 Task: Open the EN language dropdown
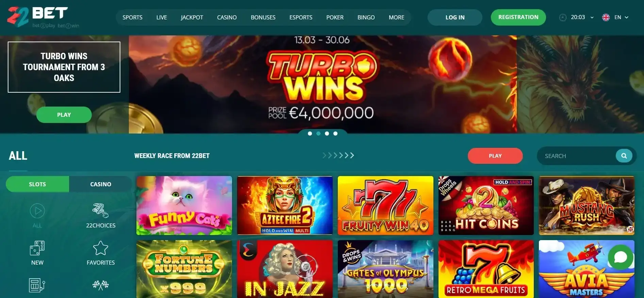pyautogui.click(x=615, y=17)
